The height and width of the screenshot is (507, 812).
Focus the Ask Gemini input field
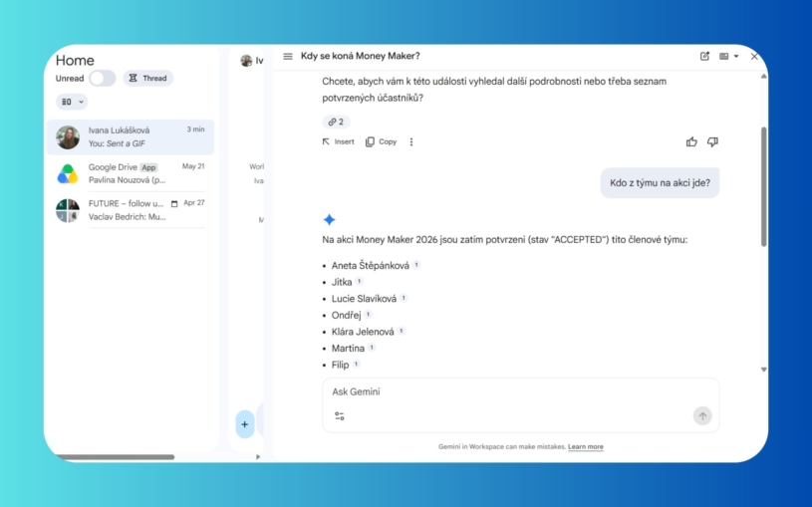[x=520, y=392]
